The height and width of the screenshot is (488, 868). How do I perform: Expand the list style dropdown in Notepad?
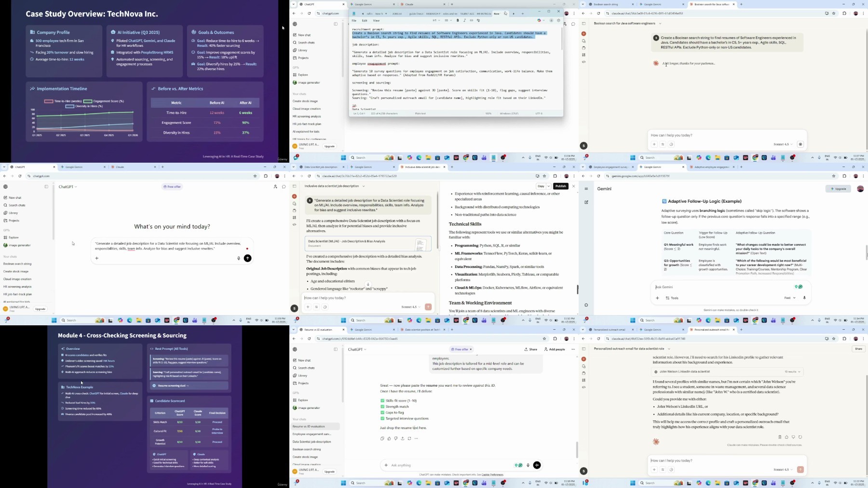pyautogui.click(x=448, y=21)
